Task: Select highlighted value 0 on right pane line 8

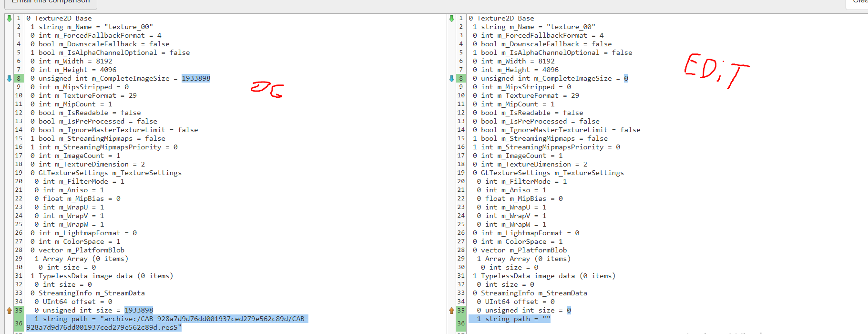Action: click(626, 78)
